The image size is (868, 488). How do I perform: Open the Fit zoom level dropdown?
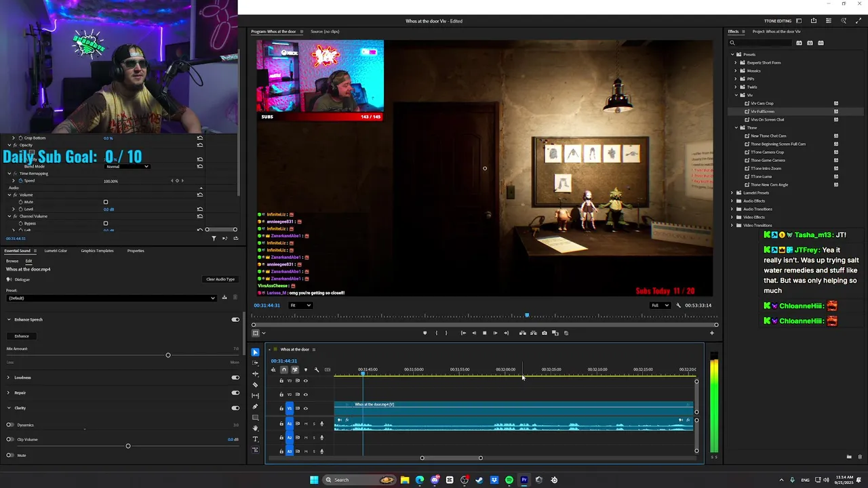300,305
